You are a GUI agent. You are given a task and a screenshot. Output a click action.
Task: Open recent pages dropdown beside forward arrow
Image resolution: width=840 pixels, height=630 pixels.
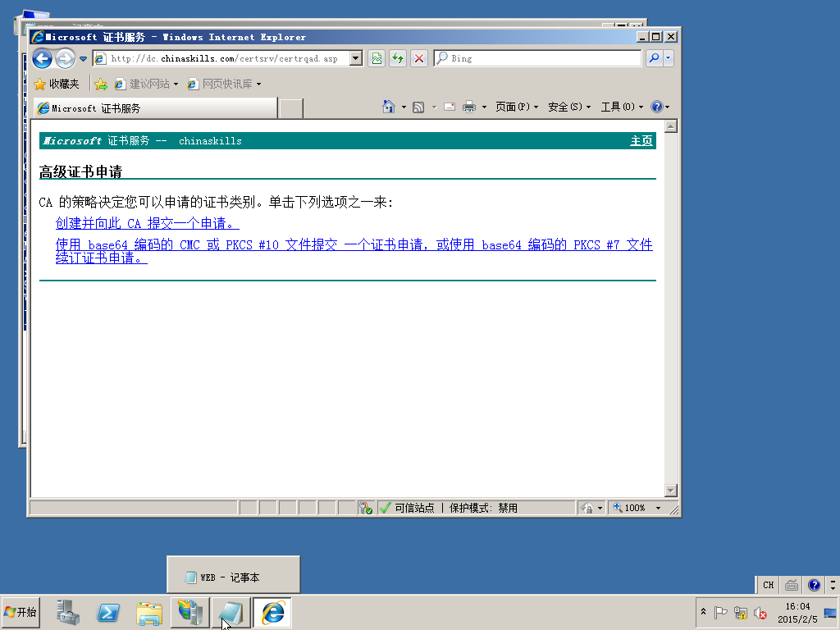point(83,58)
